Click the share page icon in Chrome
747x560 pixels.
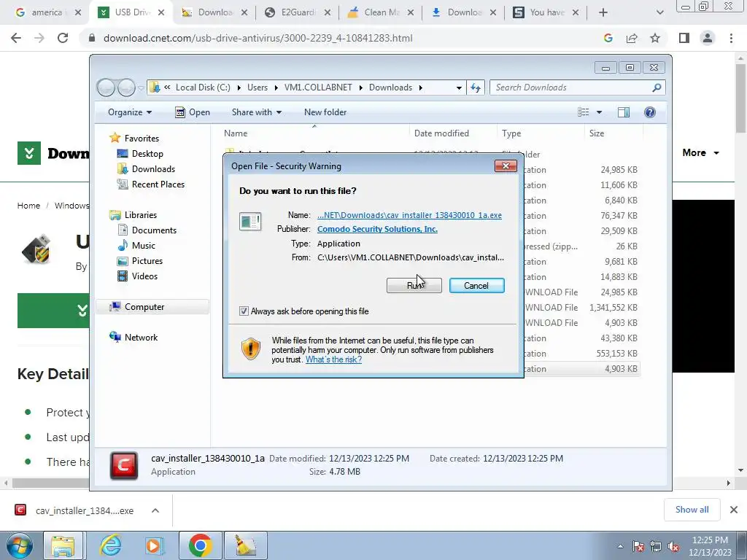click(x=632, y=38)
